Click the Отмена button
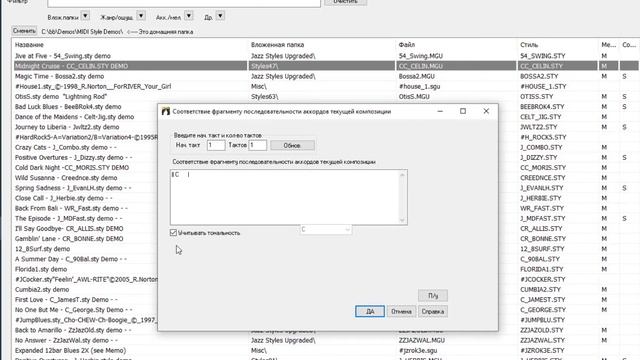 [x=401, y=311]
